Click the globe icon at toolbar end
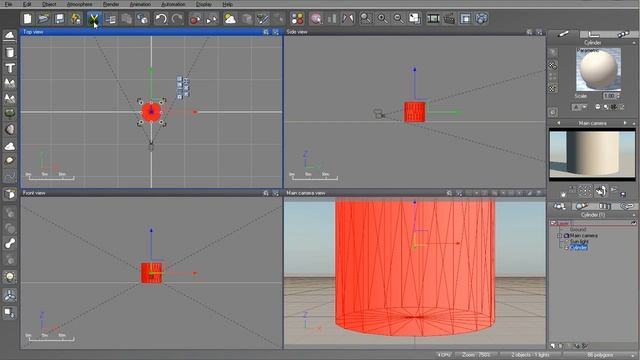Image resolution: width=640 pixels, height=360 pixels. 482,19
